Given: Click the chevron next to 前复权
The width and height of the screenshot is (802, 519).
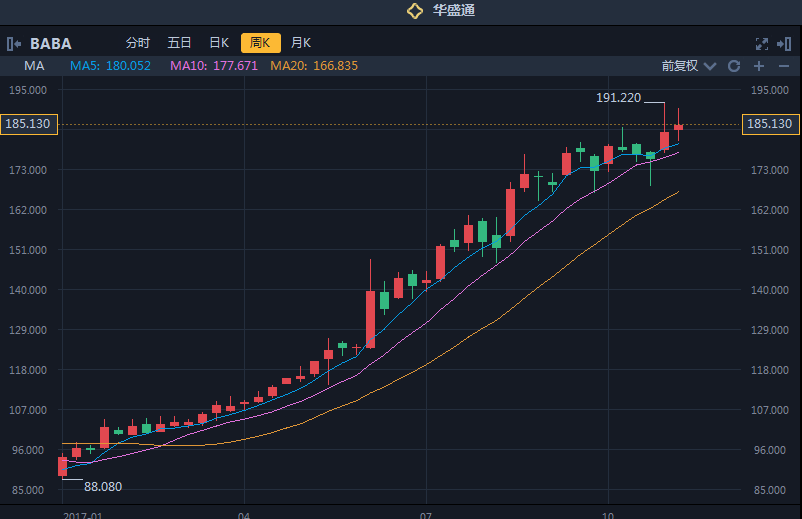Looking at the screenshot, I should coord(710,66).
